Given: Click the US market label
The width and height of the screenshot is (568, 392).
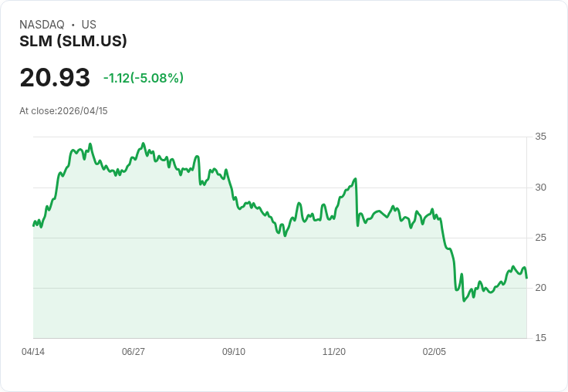Looking at the screenshot, I should click(x=89, y=25).
